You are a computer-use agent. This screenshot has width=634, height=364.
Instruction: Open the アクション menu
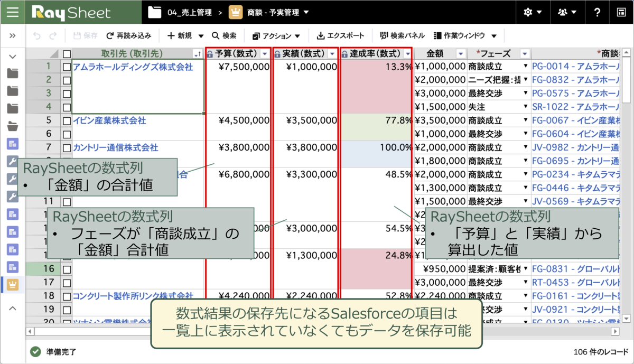[276, 36]
